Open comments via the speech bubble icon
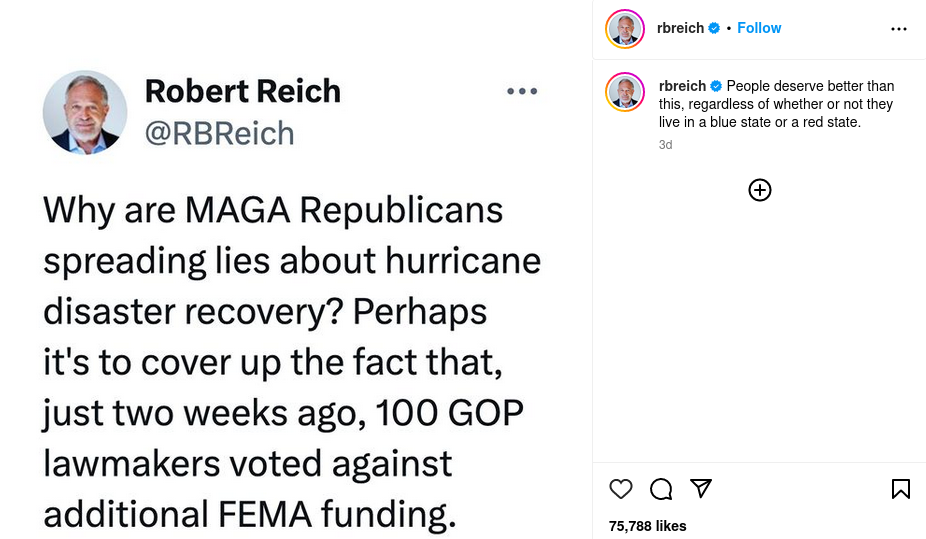Viewport: 926px width, 539px height. (x=661, y=489)
